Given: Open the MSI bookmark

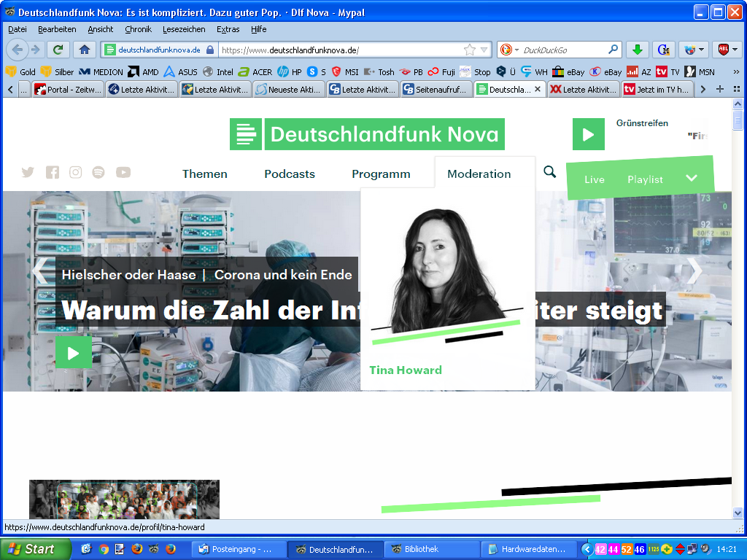Looking at the screenshot, I should [345, 72].
